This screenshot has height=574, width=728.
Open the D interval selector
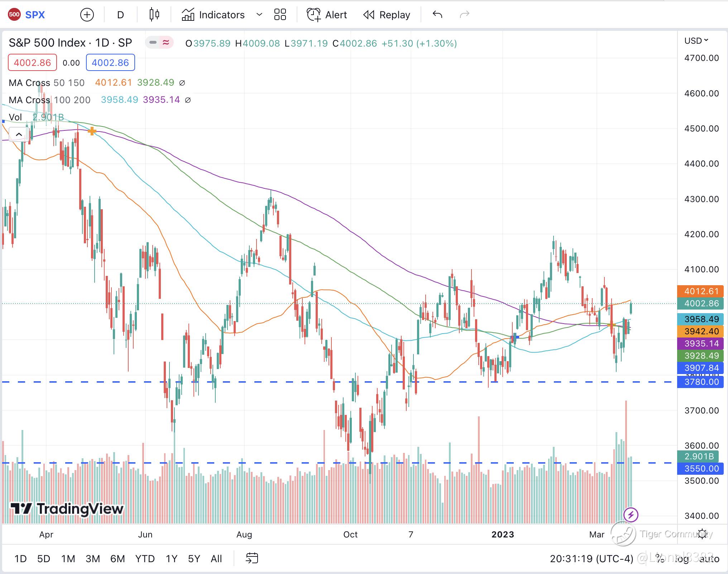click(x=120, y=15)
